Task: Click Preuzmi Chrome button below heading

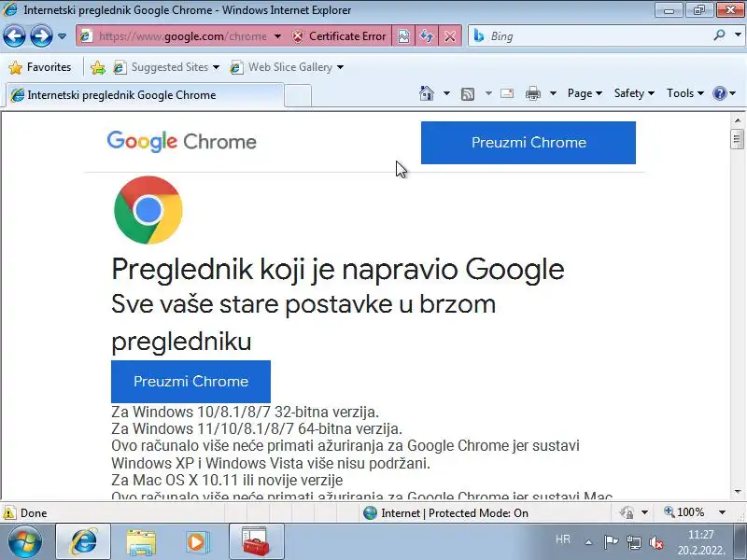Action: pos(190,382)
